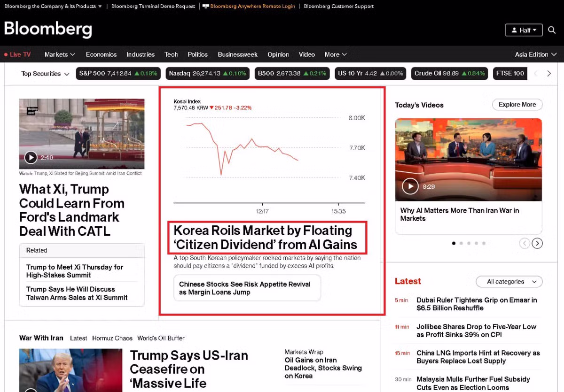
Task: Select the third video carousel dot
Action: 469,243
